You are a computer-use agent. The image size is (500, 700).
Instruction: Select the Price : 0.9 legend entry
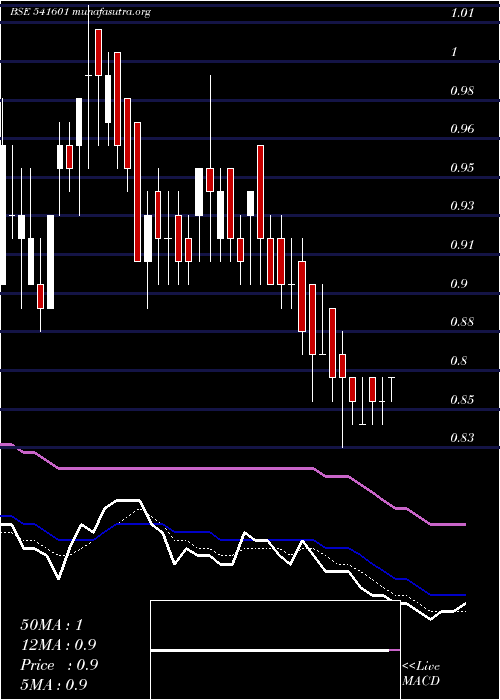(x=59, y=665)
